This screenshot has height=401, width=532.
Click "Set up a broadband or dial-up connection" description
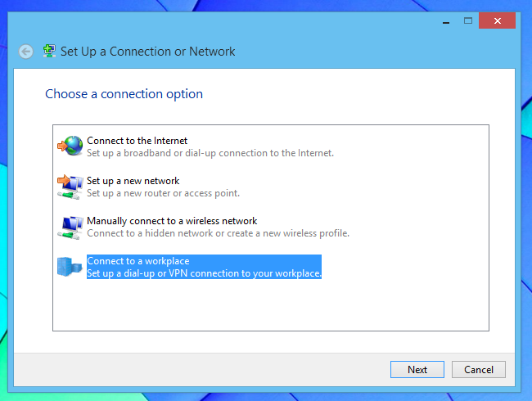pos(210,153)
